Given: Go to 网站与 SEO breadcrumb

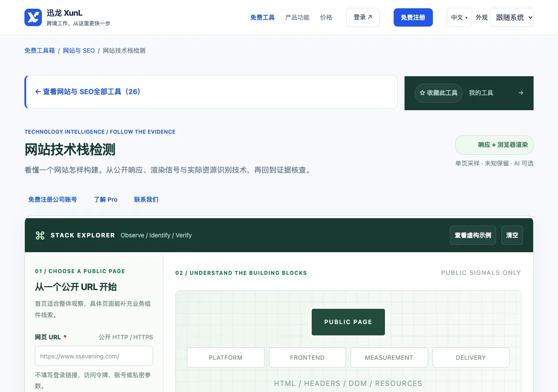Looking at the screenshot, I should pos(79,51).
